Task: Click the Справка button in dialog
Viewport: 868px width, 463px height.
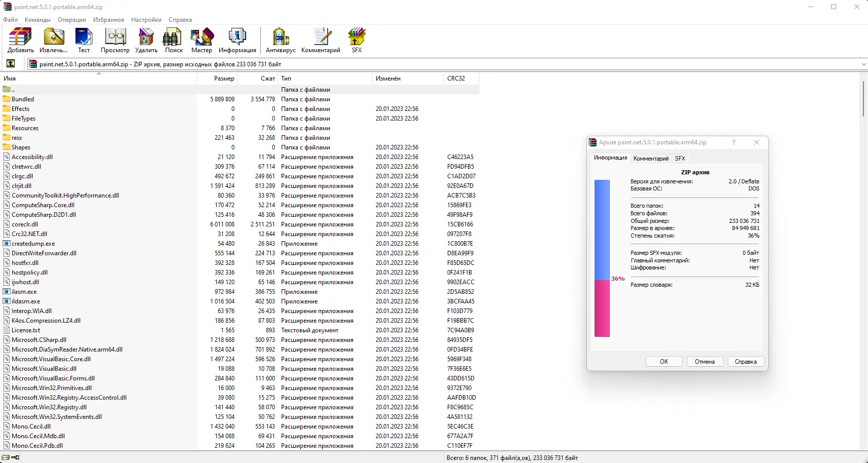Action: point(745,362)
